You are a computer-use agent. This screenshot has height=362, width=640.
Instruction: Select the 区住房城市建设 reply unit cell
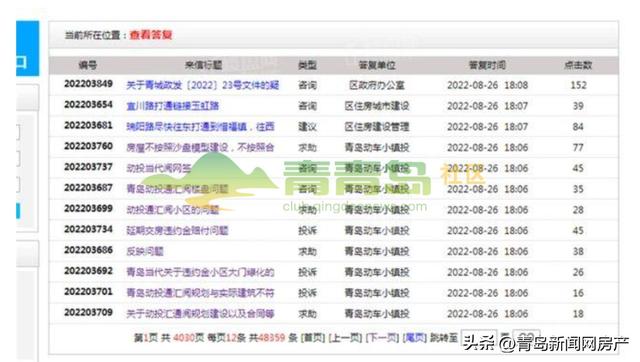pyautogui.click(x=377, y=106)
